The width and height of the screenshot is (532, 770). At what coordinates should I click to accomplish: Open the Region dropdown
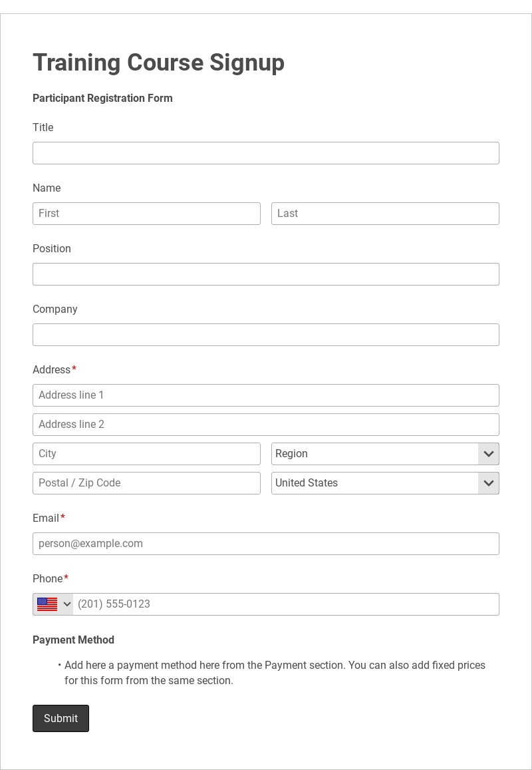[x=384, y=454]
